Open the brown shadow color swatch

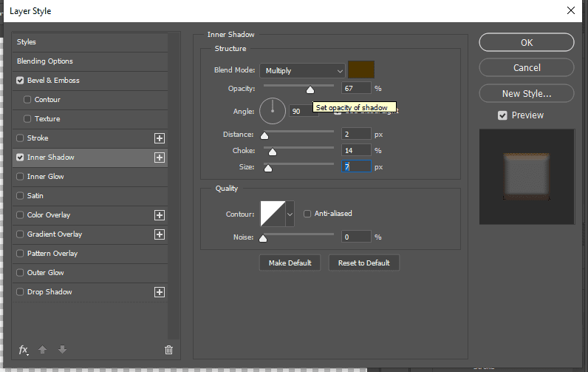tap(361, 70)
